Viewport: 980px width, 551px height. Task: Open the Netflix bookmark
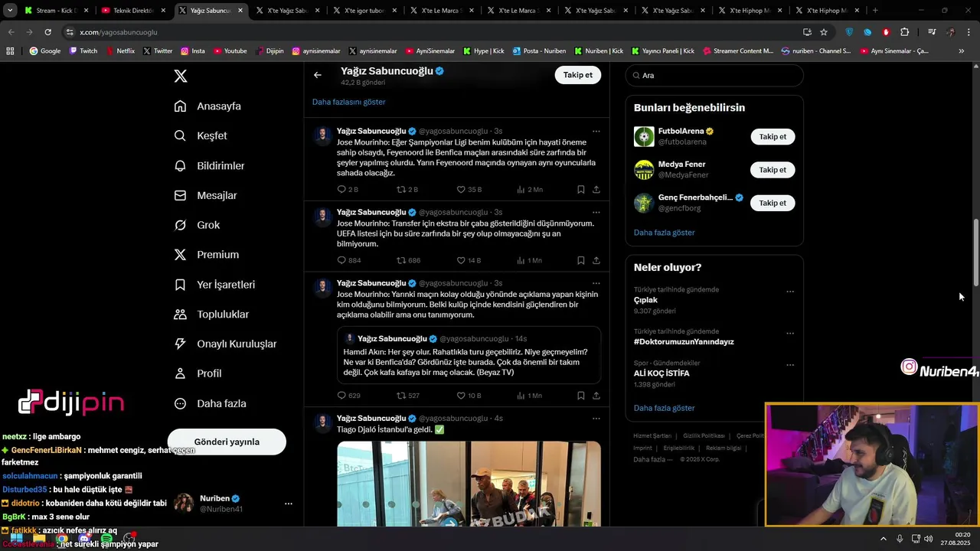pos(119,51)
